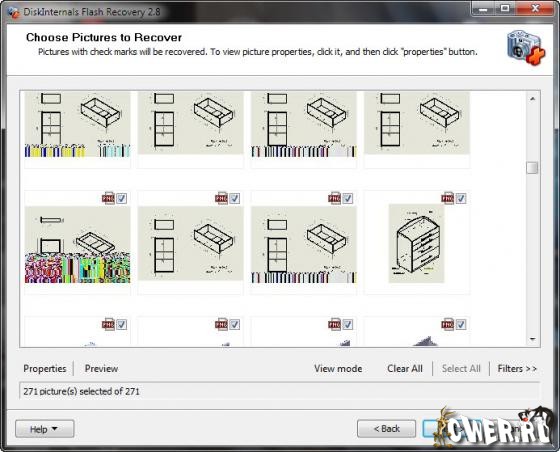Open Preview of selected picture
Screen dimensions: 560x452
coord(101,368)
